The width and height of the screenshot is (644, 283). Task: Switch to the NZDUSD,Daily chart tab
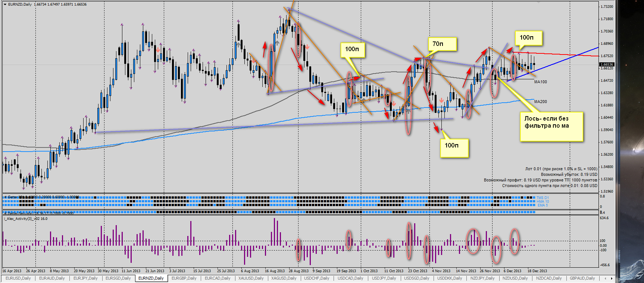pyautogui.click(x=515, y=278)
